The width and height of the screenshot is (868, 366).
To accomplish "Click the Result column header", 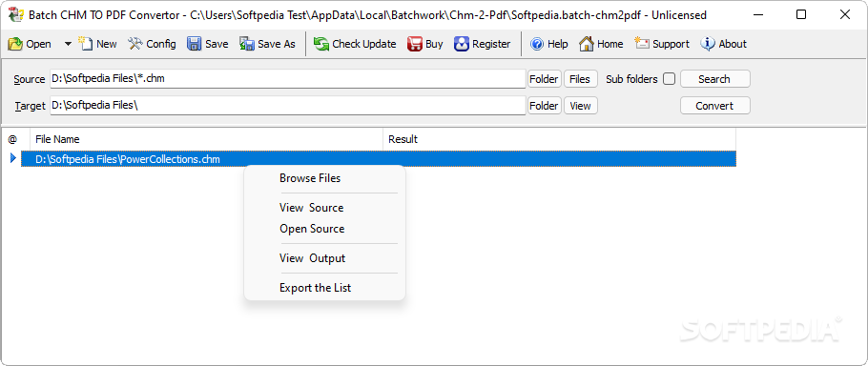I will tap(559, 139).
